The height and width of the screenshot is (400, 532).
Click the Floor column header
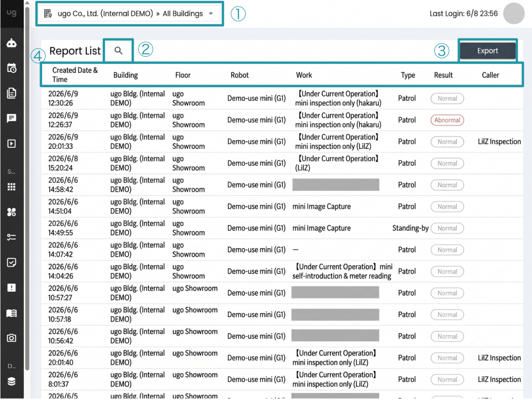click(183, 75)
